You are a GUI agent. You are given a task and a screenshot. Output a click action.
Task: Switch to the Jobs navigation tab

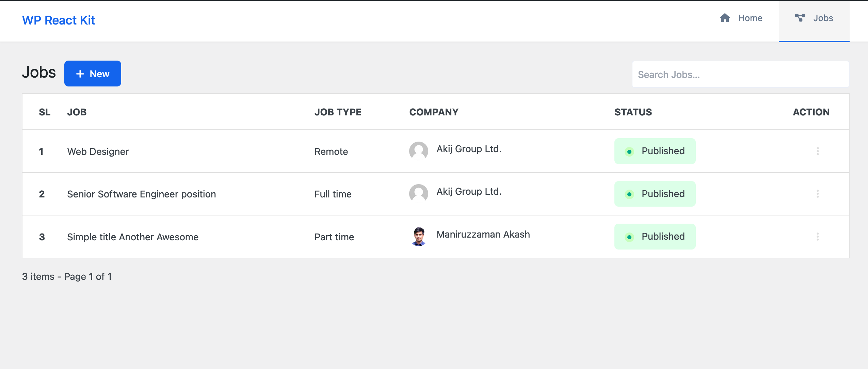click(x=814, y=18)
